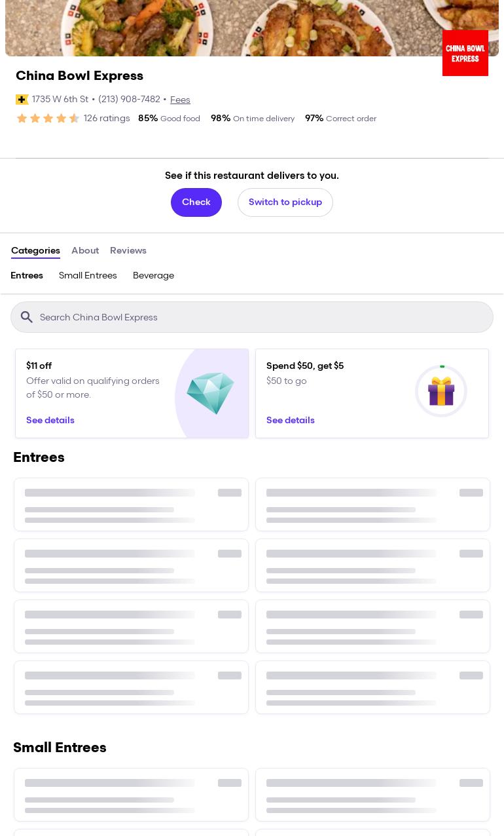Click the teal diamond offer icon
Screen dimensions: 504x836
coord(210,392)
